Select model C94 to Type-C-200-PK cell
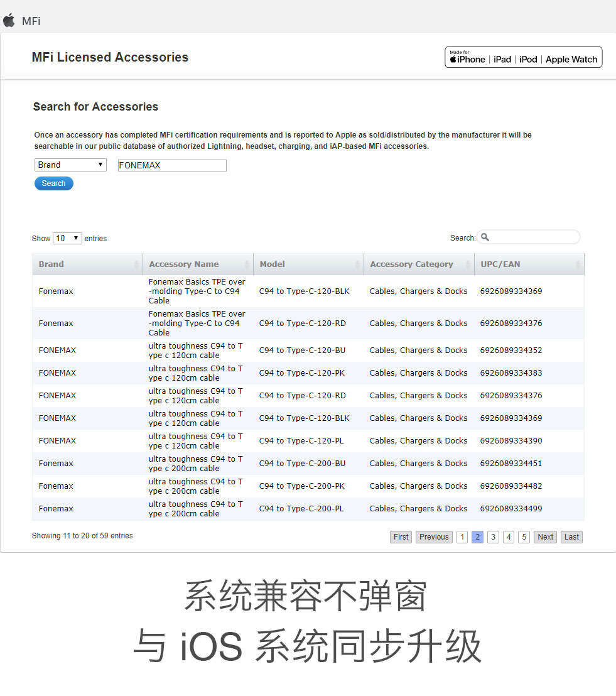 click(x=302, y=486)
